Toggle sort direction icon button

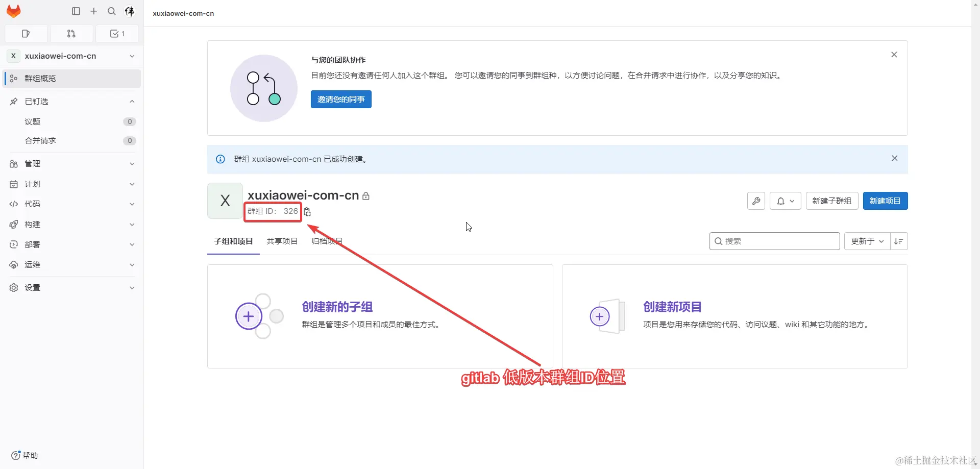tap(899, 241)
